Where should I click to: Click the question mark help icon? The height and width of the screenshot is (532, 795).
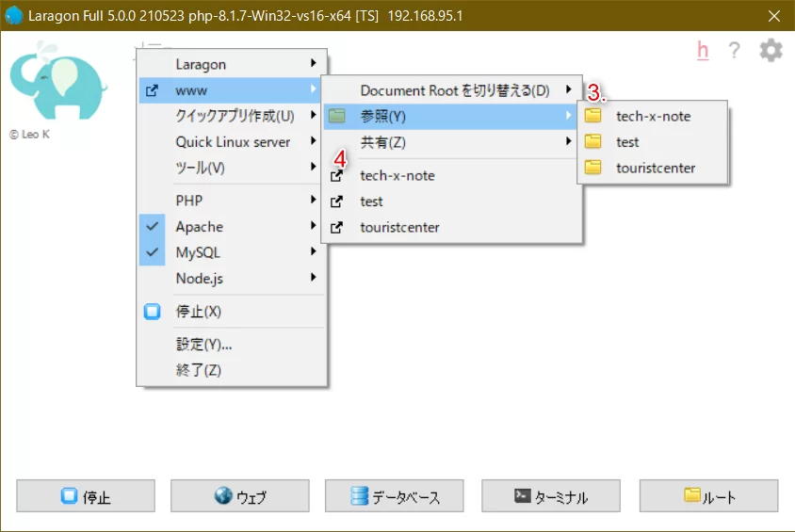coord(734,50)
